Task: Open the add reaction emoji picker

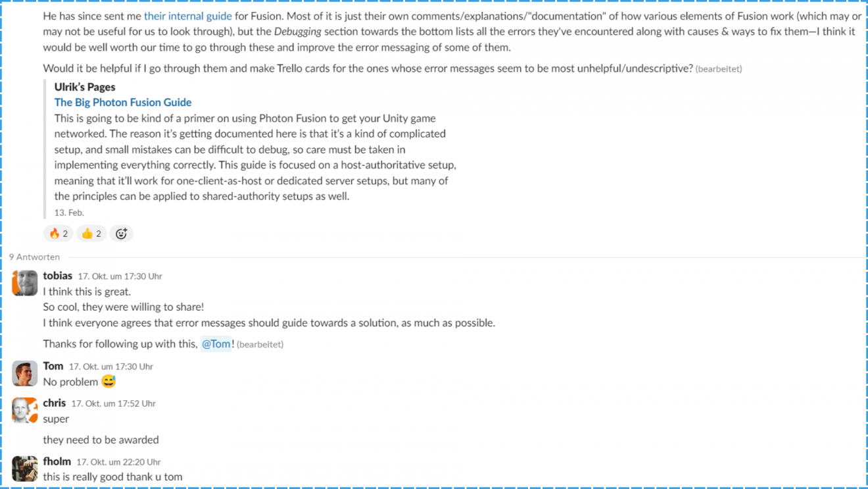Action: point(122,234)
